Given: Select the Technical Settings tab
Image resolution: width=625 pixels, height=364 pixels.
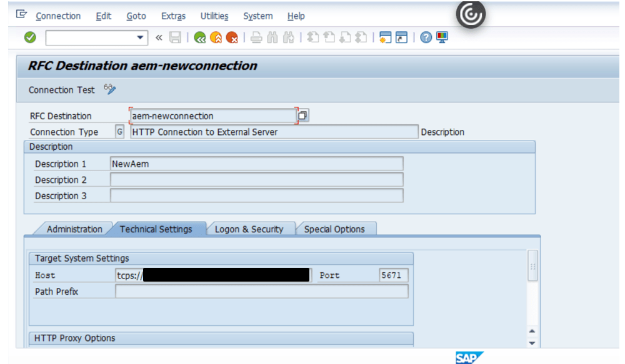Looking at the screenshot, I should coord(156,229).
